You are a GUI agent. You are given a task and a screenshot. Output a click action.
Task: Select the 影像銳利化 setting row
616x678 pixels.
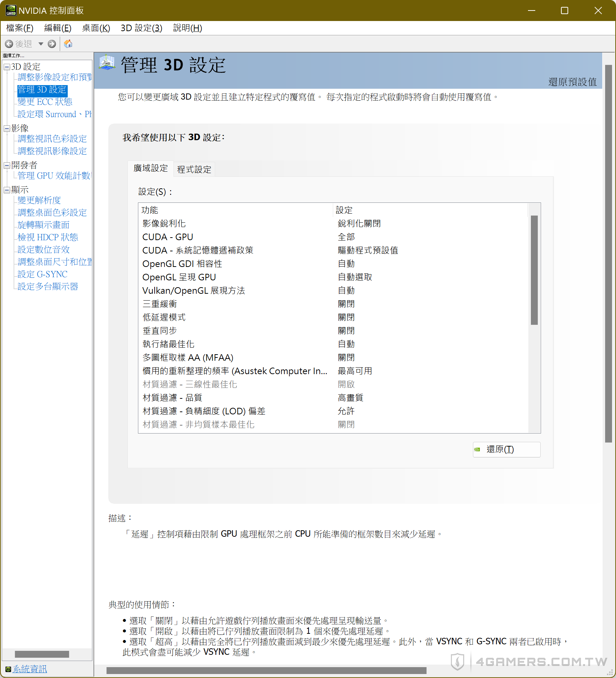pyautogui.click(x=333, y=223)
